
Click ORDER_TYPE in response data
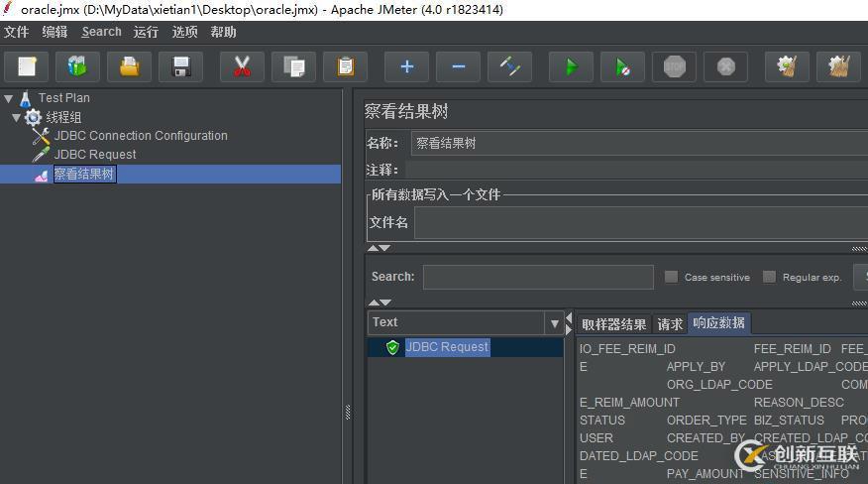[x=706, y=421]
